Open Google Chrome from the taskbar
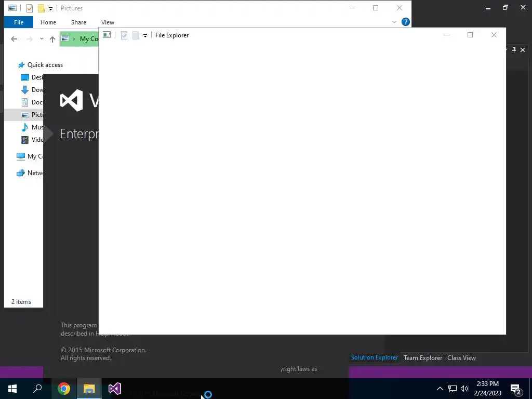 tap(64, 389)
